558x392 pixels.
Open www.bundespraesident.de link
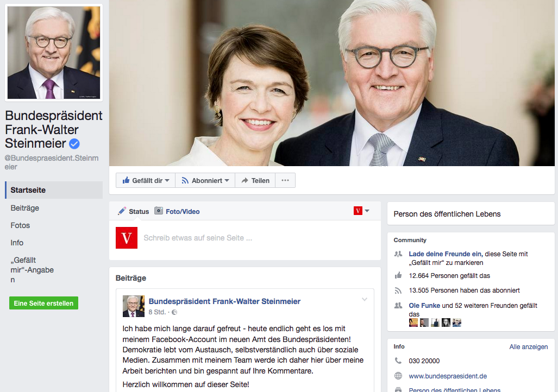[448, 376]
